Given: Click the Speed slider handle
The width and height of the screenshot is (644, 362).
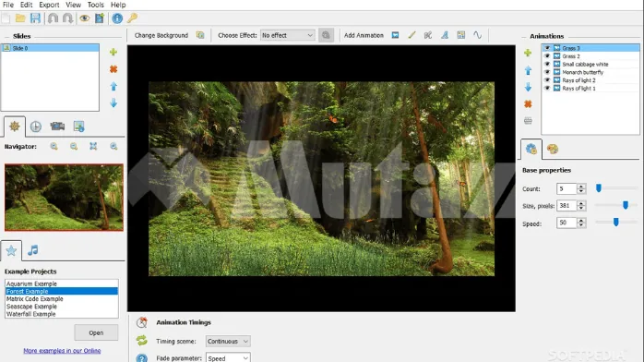Looking at the screenshot, I should coord(615,222).
